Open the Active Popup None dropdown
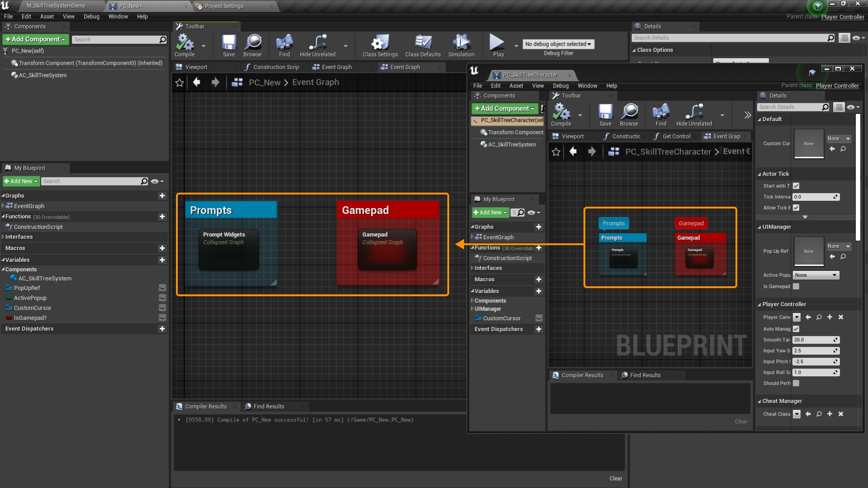Screen dimensions: 868x488 tap(816, 275)
